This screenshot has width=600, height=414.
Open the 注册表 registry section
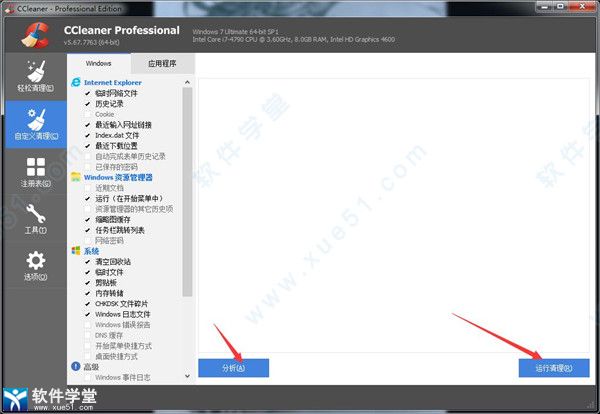pos(36,172)
